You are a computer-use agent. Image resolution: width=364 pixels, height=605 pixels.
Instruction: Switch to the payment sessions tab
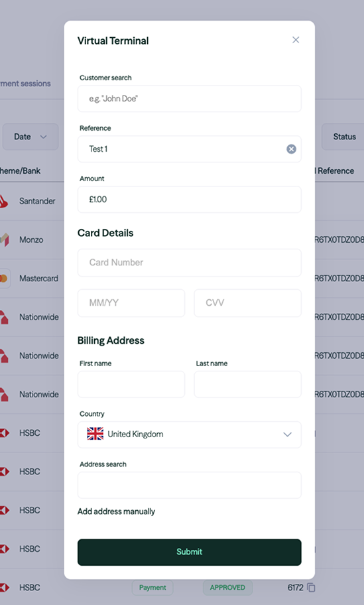pos(25,84)
